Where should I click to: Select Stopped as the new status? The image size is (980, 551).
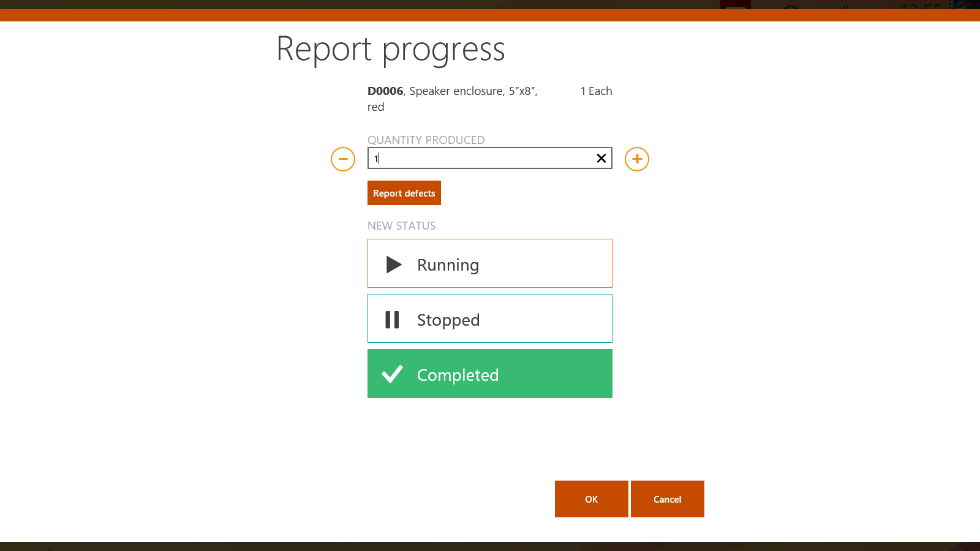489,318
